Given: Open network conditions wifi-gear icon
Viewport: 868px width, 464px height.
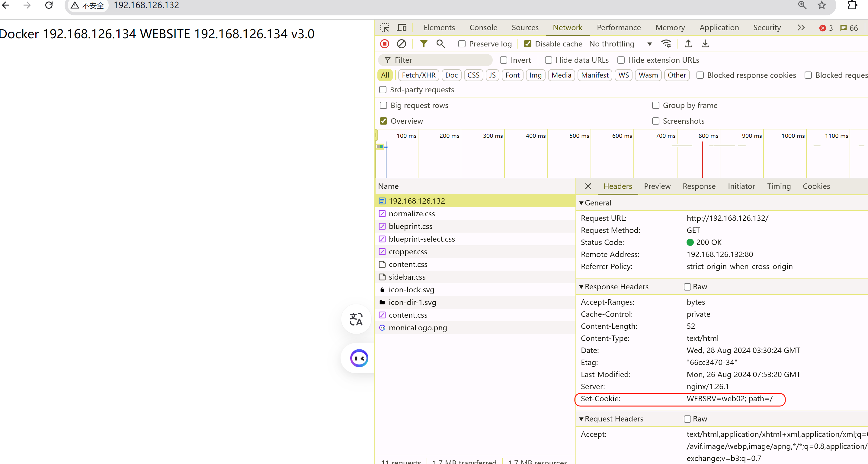Looking at the screenshot, I should click(x=666, y=44).
